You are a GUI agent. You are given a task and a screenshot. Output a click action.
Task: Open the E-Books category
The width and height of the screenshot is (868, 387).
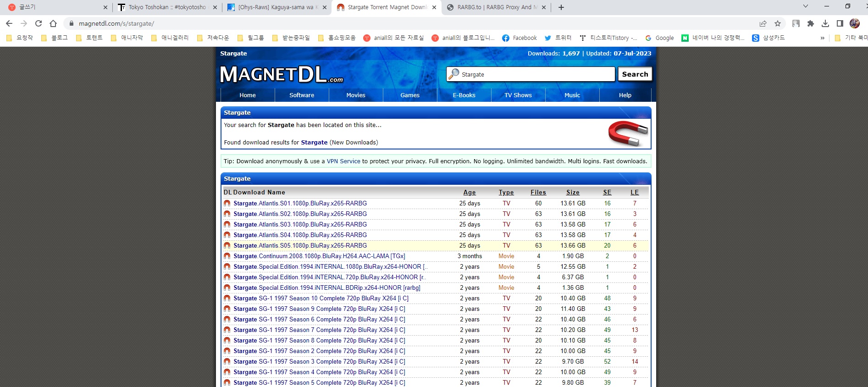tap(464, 95)
